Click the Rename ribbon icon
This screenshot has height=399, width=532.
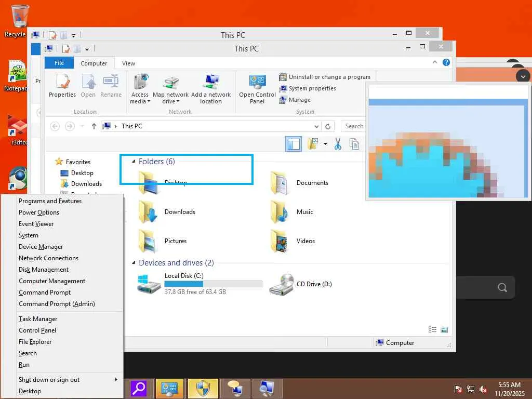(x=111, y=86)
